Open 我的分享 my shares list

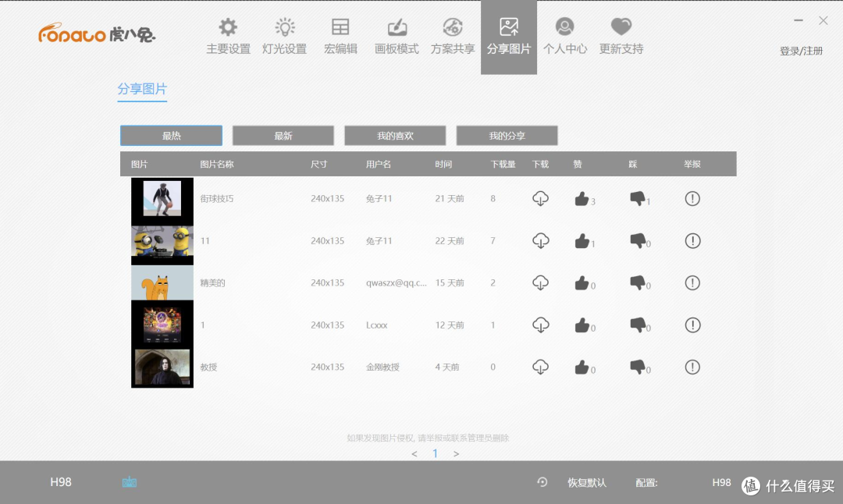point(507,136)
